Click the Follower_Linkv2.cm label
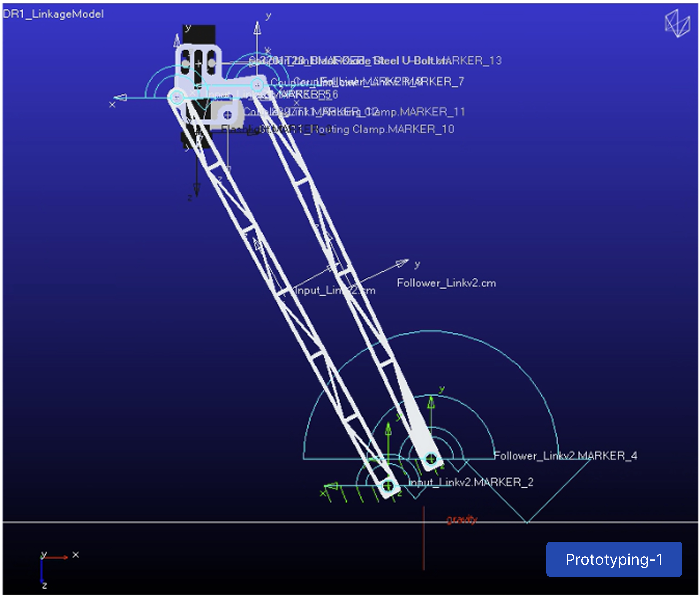Screen dimensions: 700x596 pos(446,283)
